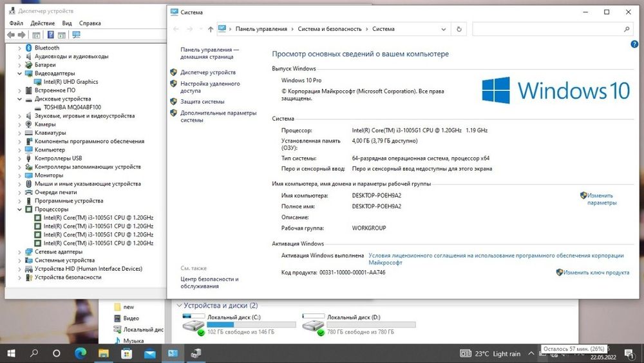Click Система и безопасность breadcrumb
Screen dimensions: 644x363
click(x=329, y=29)
